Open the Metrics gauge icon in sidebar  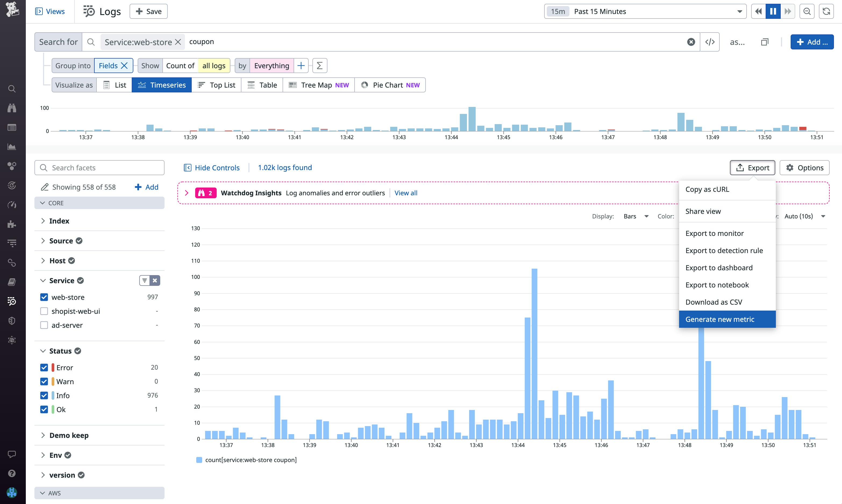[12, 204]
